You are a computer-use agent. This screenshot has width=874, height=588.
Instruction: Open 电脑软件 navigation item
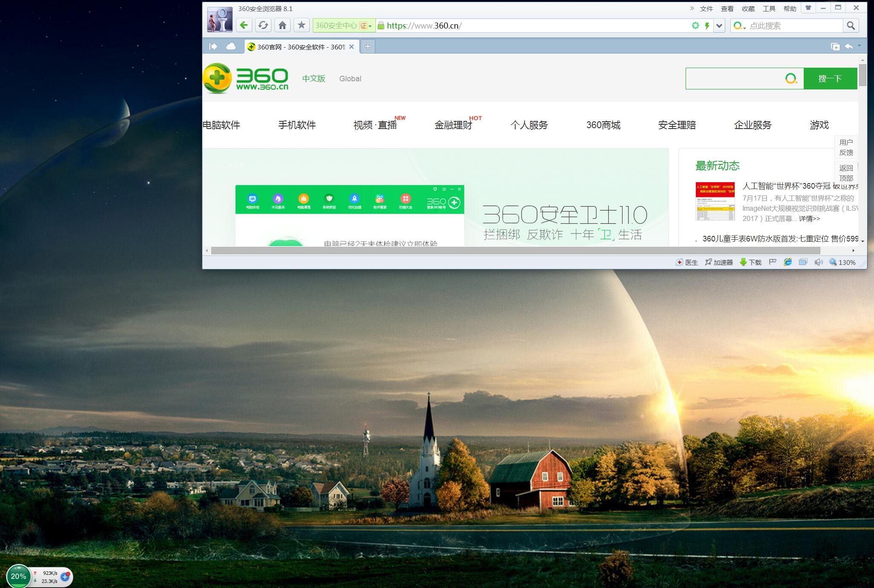point(221,125)
